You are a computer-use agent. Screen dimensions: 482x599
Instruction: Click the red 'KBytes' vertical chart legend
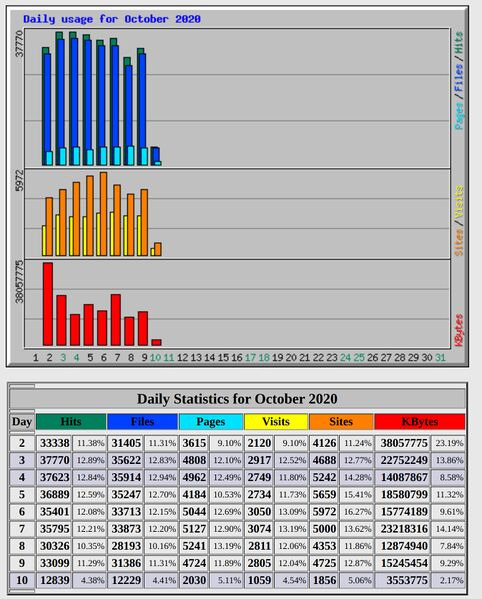[x=459, y=330]
